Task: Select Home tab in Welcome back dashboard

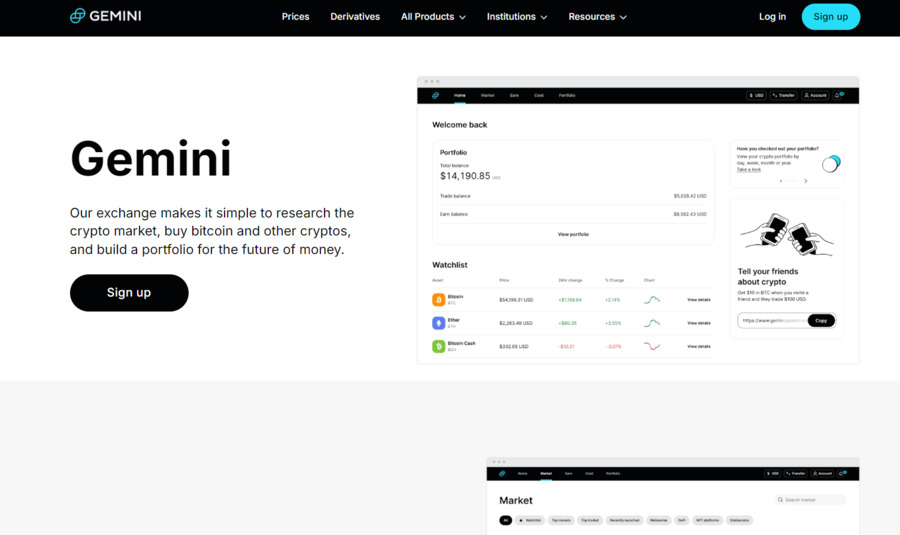Action: [x=460, y=95]
